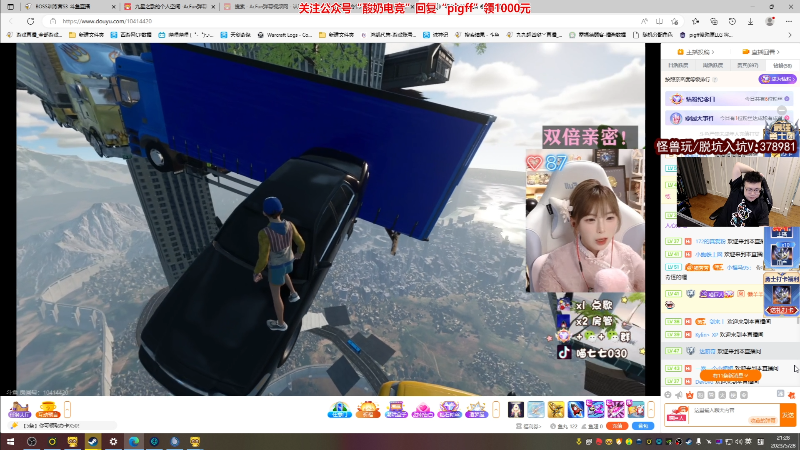Select the orange sun gift icon

368,410
